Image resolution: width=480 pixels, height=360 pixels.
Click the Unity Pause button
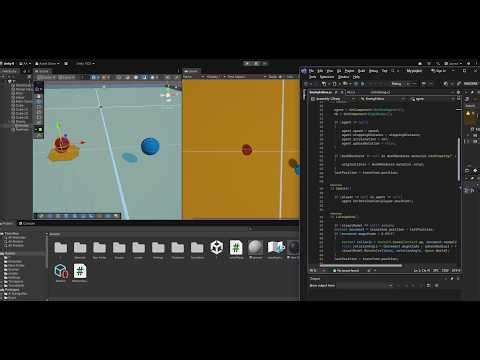click(256, 63)
